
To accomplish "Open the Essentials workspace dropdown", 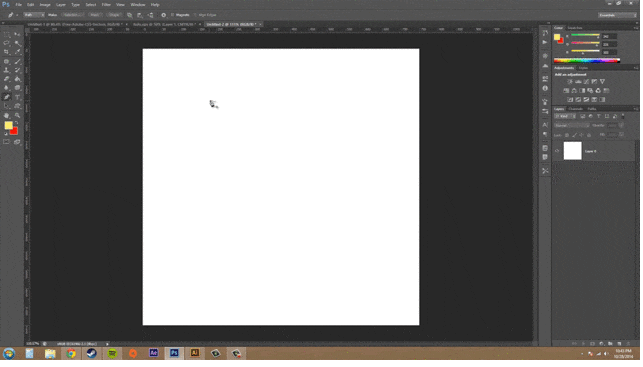I will pos(617,15).
